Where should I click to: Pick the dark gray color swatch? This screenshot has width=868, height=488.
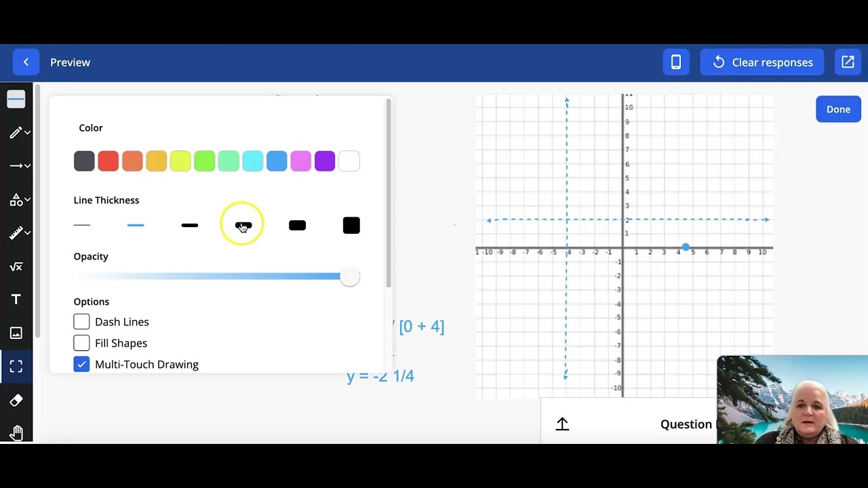(x=84, y=161)
